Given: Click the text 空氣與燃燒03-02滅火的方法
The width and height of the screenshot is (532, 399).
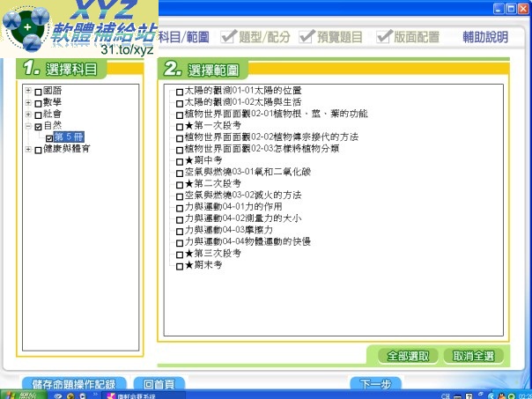Looking at the screenshot, I should (x=243, y=195).
